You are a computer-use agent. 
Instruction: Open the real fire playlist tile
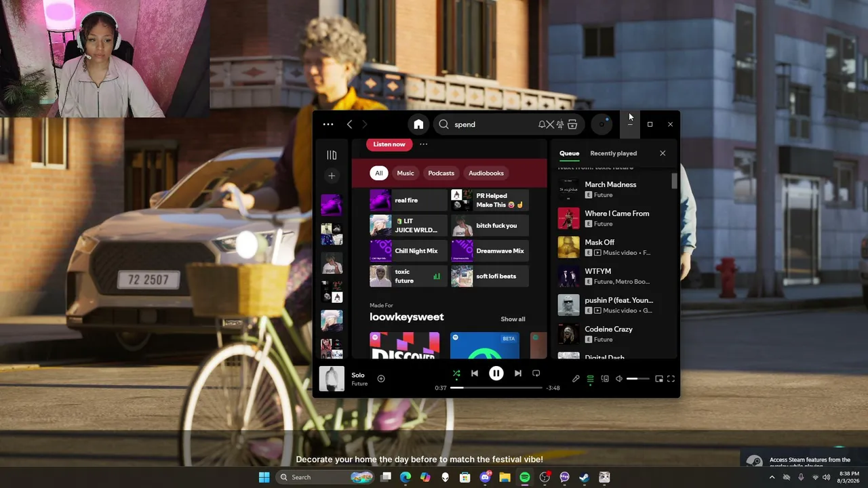[x=408, y=201]
